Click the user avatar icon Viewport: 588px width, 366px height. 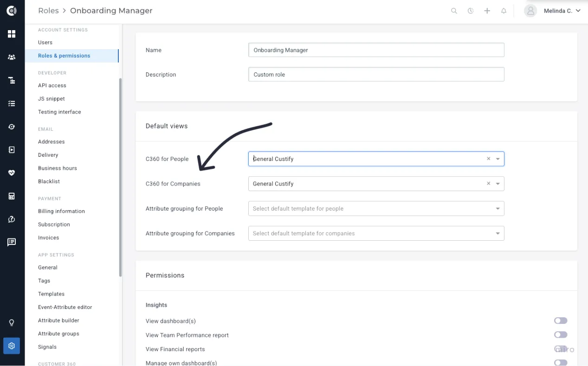pyautogui.click(x=530, y=11)
